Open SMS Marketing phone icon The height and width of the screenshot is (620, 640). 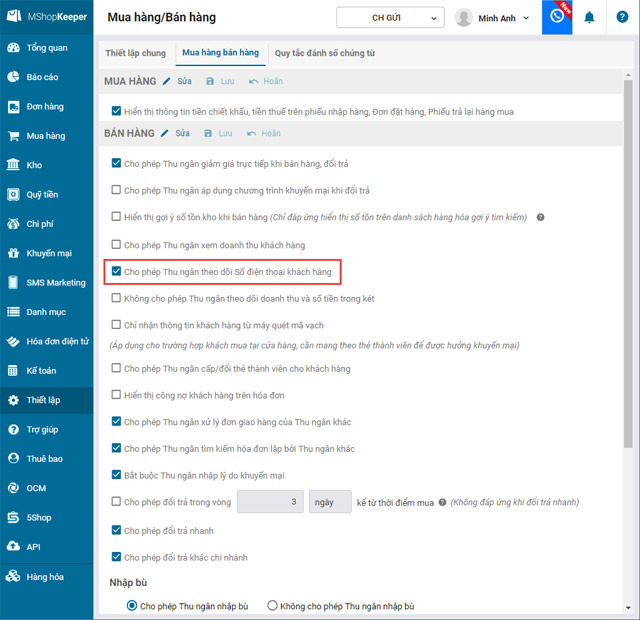tap(13, 282)
